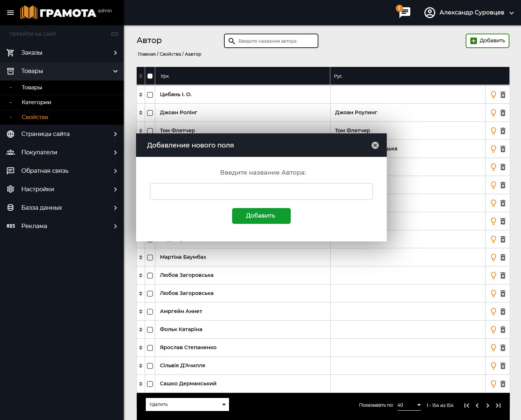Screen dimensions: 521x420
Task: Click the Укр column header
Action: 165,76
